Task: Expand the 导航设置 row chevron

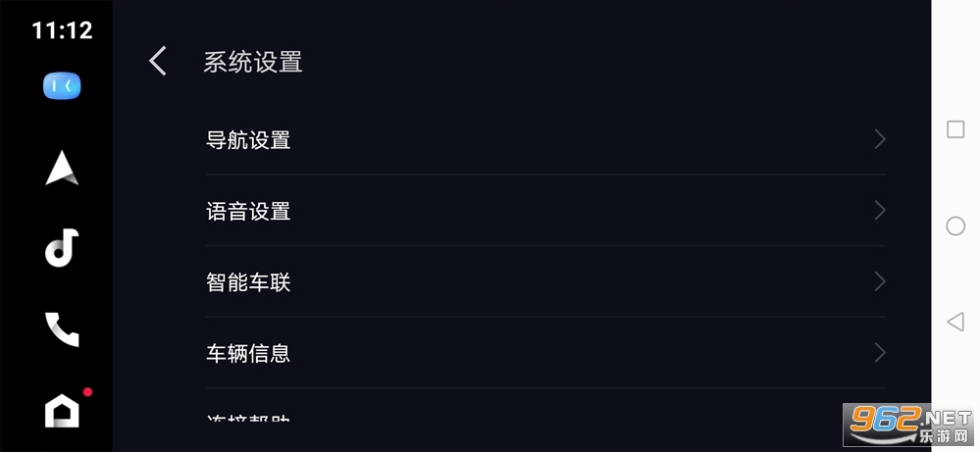Action: pos(880,139)
